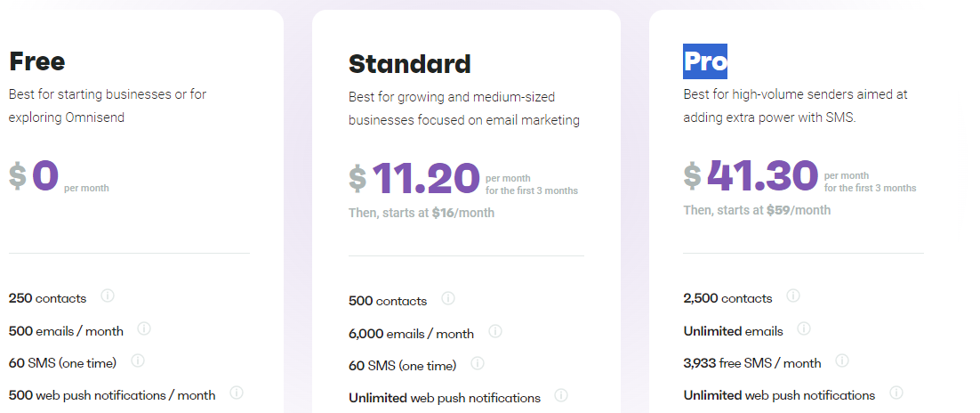Click info icon beside Free plan 60 SMS
This screenshot has width=980, height=413.
click(137, 360)
